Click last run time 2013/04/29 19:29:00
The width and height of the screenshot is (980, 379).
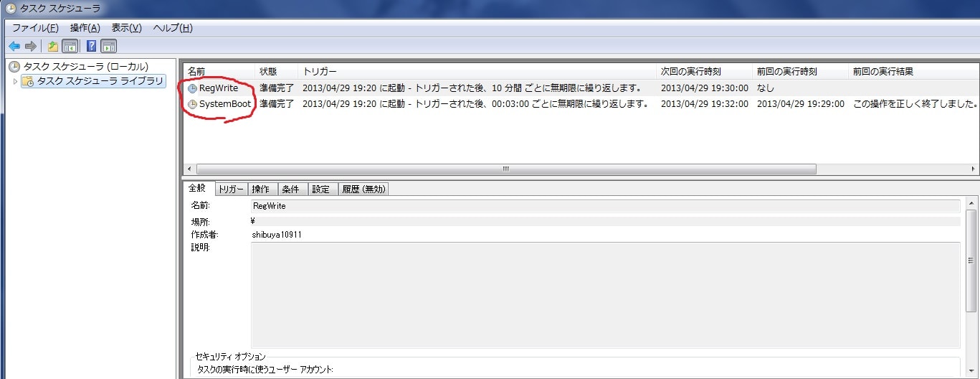pos(801,104)
